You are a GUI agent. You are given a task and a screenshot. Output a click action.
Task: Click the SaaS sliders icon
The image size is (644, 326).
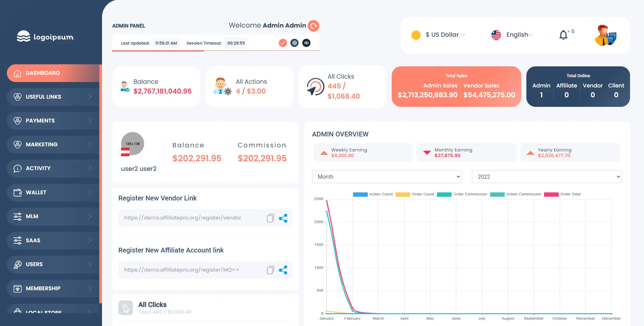[18, 240]
